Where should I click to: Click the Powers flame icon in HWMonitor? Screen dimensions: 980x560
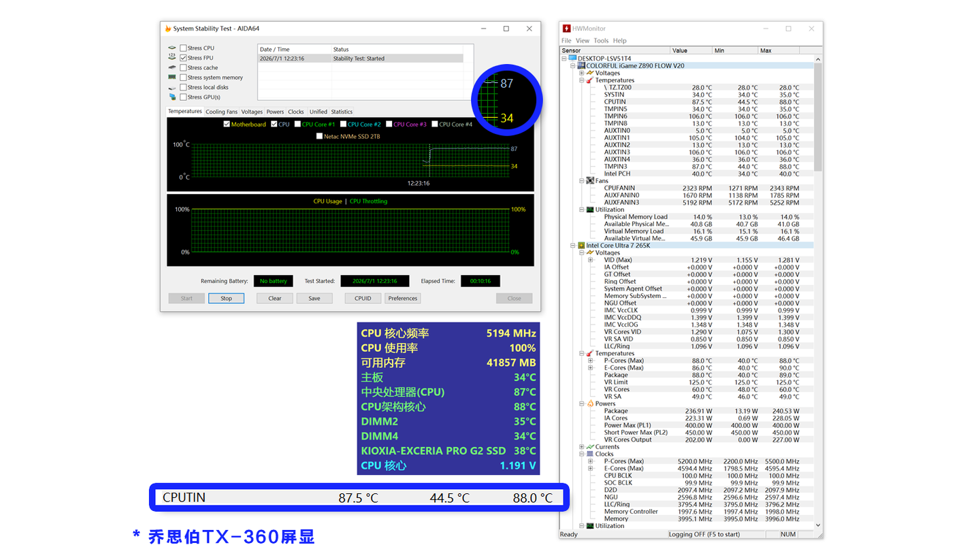click(590, 403)
